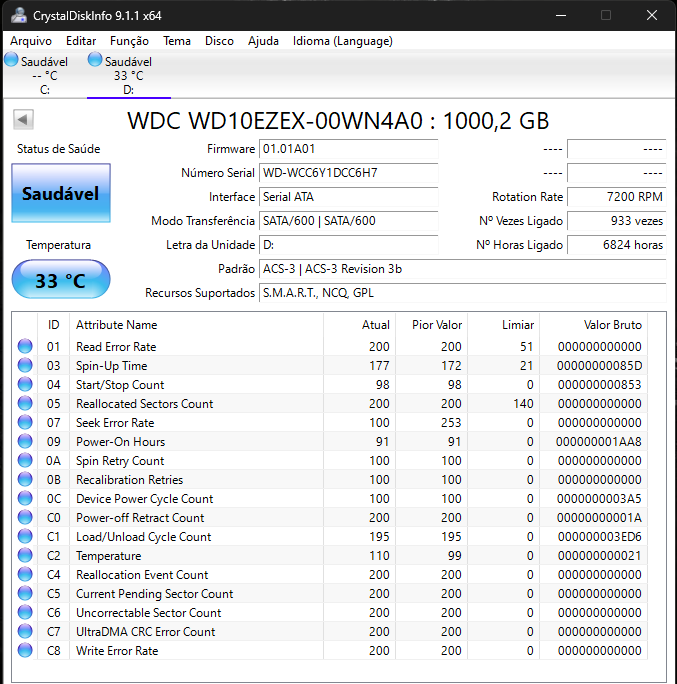
Task: Select the Write Error Rate row name
Action: 117,651
